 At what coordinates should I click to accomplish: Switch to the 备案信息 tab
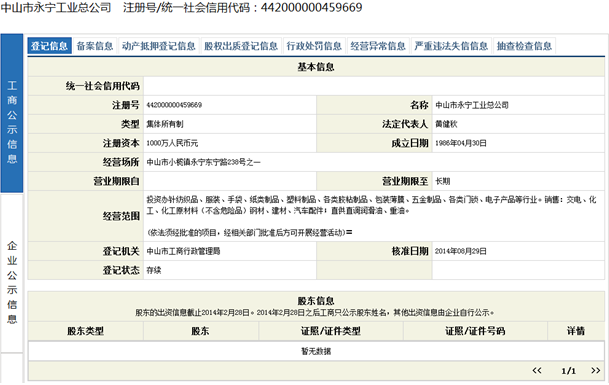point(94,46)
